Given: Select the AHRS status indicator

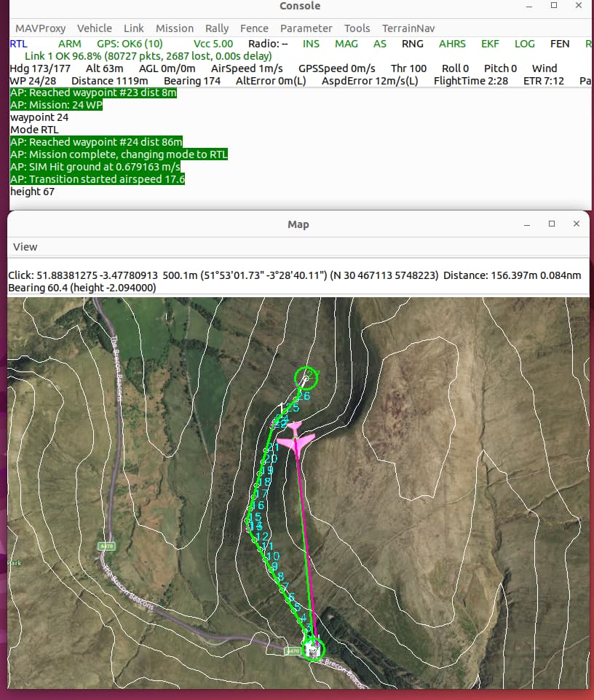Looking at the screenshot, I should 452,44.
